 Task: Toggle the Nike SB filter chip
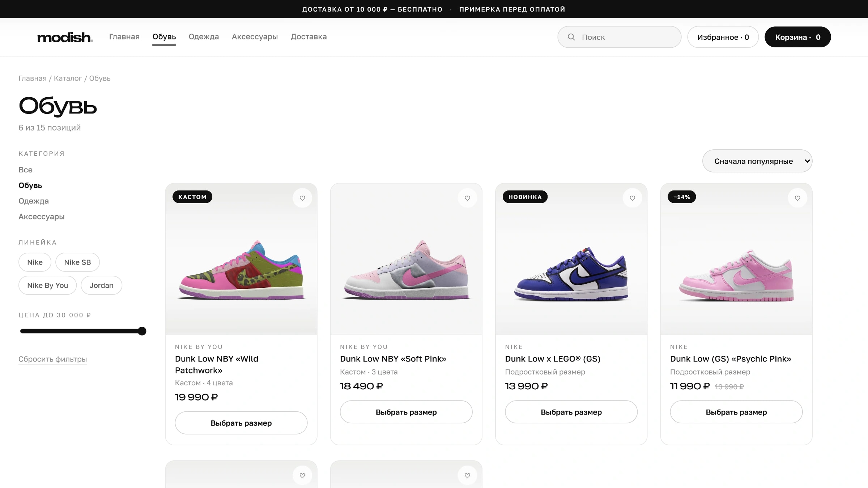pos(77,262)
